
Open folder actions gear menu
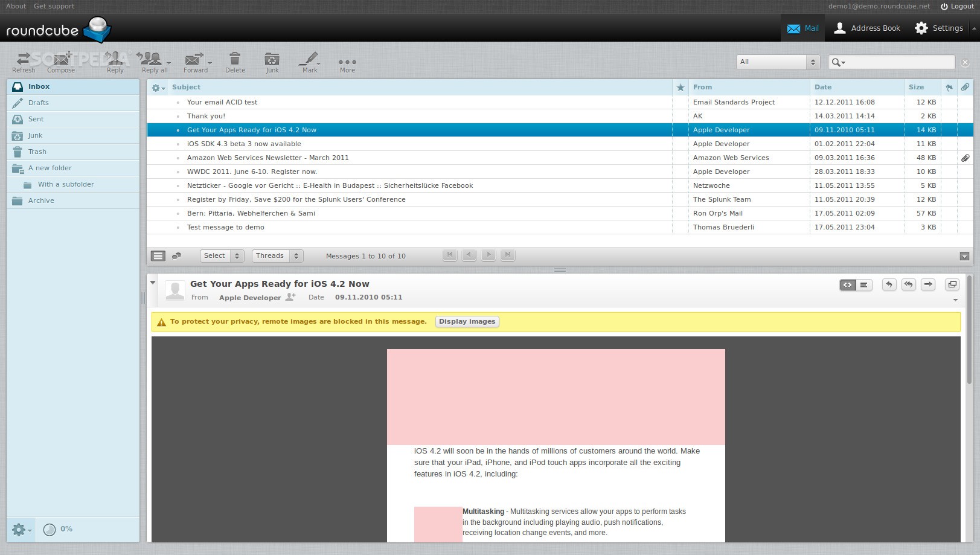pyautogui.click(x=21, y=530)
